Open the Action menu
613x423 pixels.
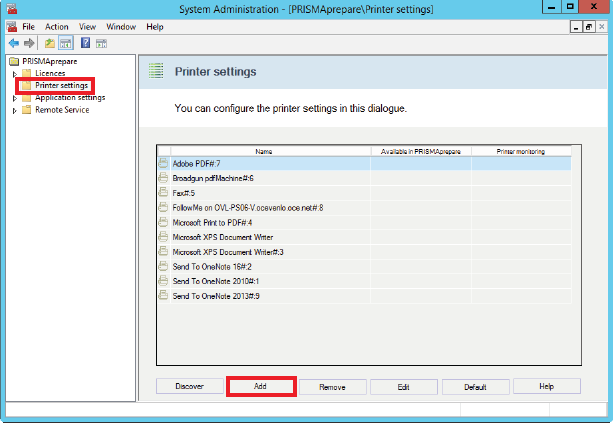(57, 27)
